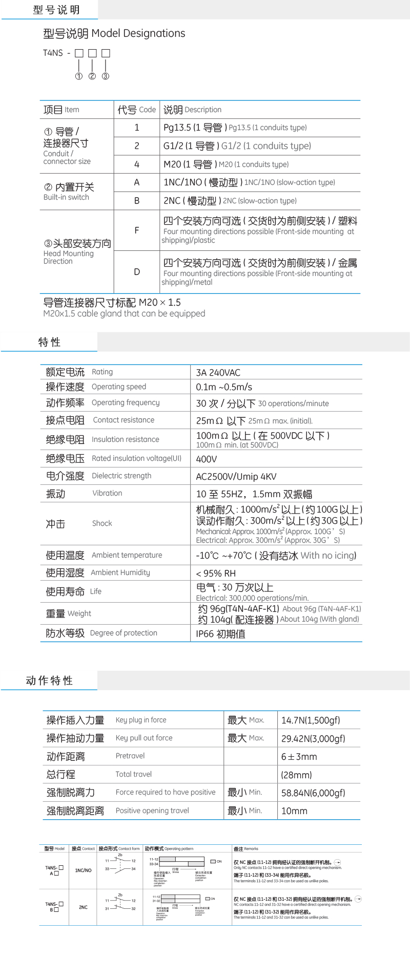The height and width of the screenshot is (980, 410).
Task: Click the '代号 Code' column header
Action: coord(136,110)
